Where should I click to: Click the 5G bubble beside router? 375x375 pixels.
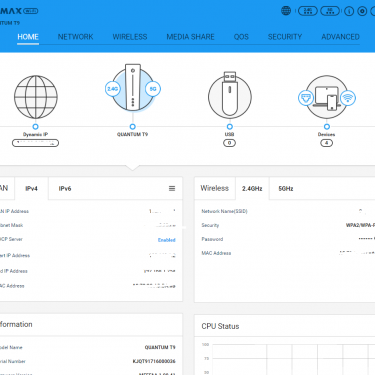pos(153,89)
